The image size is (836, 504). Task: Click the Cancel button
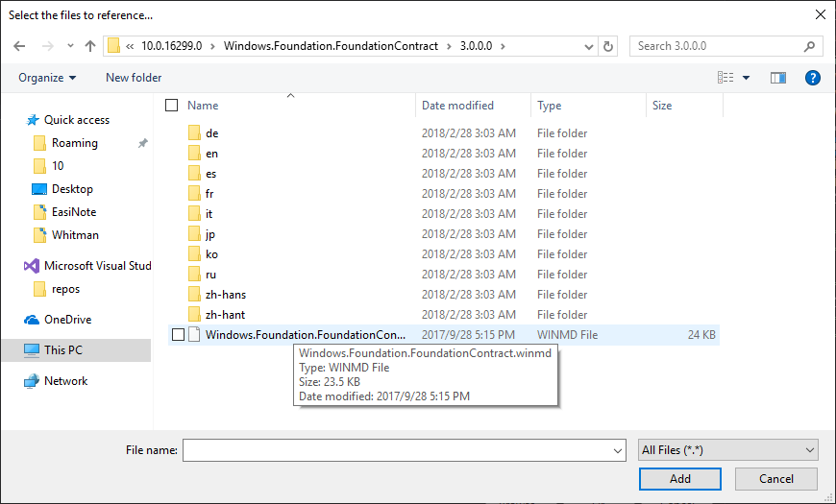click(775, 479)
